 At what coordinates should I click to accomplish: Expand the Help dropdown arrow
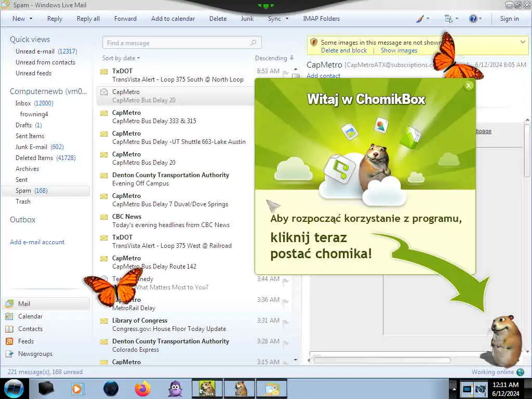pyautogui.click(x=480, y=19)
